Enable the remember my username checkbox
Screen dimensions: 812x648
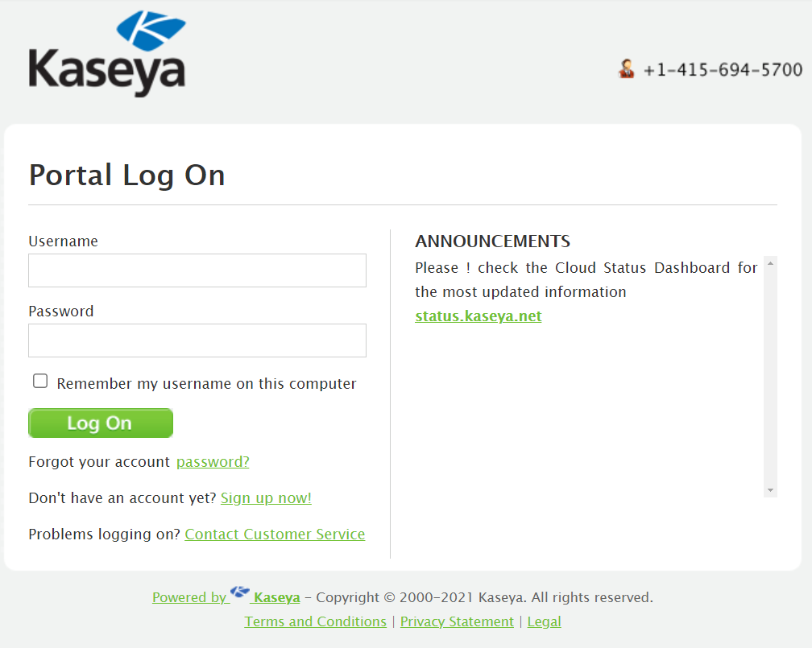tap(40, 382)
